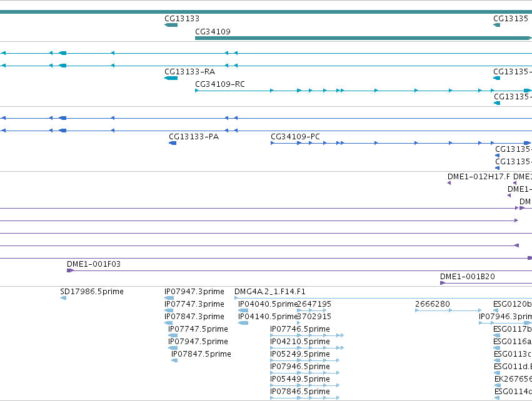This screenshot has width=532, height=401.
Task: Select EST IP07746.5prime label
Action: [300, 329]
